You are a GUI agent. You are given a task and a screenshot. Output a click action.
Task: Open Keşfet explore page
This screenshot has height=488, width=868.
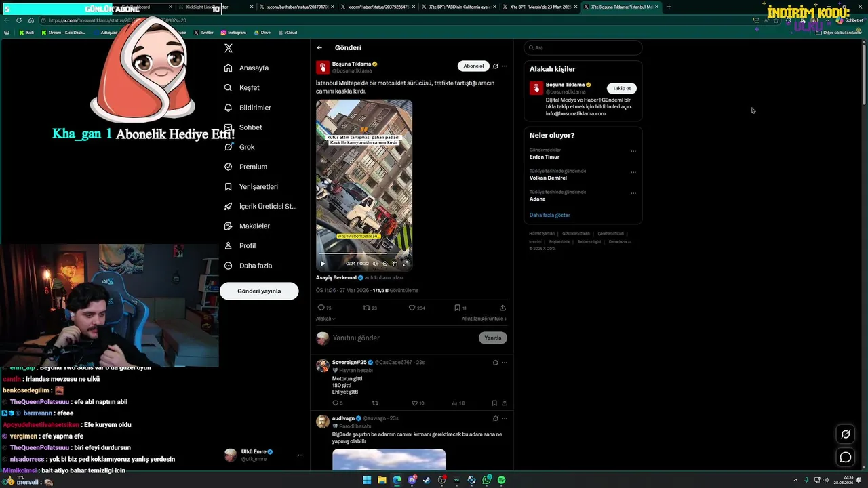coord(241,87)
